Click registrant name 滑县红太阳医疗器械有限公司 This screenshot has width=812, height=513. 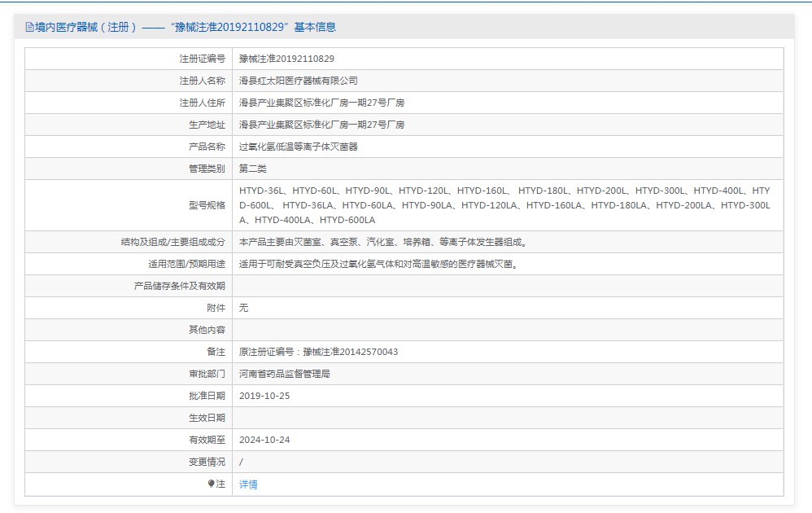click(298, 81)
